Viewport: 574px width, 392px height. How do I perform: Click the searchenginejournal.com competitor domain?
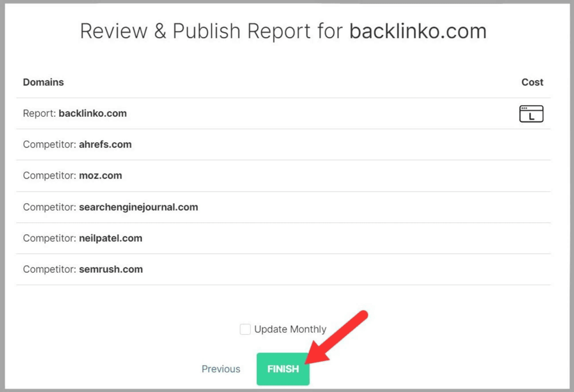(x=138, y=207)
